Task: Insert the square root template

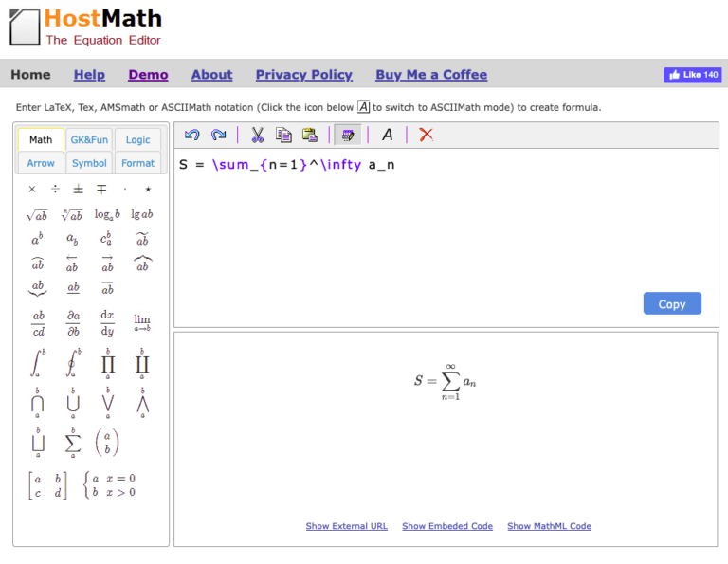Action: tap(37, 215)
